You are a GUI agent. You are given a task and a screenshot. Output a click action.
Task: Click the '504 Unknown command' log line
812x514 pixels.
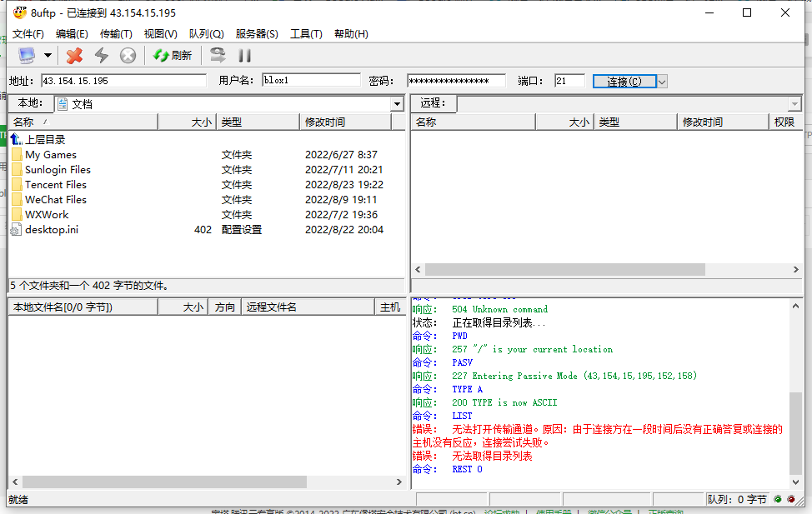499,310
